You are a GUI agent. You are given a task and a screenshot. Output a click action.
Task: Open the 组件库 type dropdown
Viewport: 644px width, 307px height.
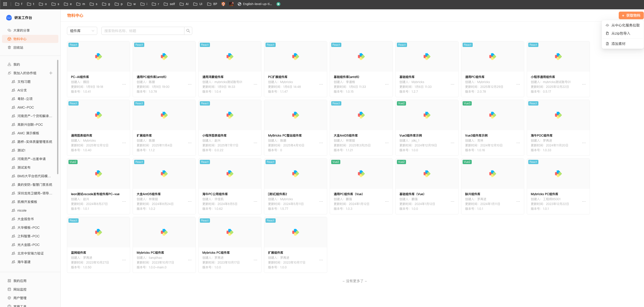(82, 31)
